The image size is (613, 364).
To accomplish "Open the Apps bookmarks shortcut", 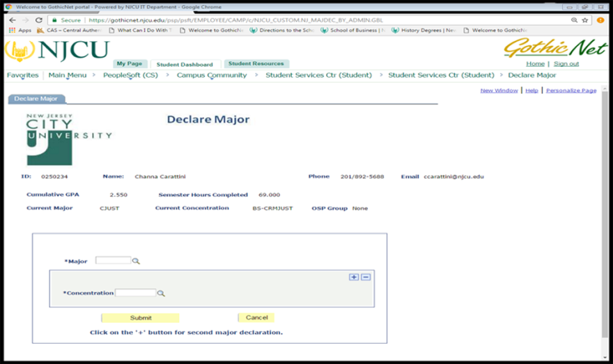I will (20, 31).
